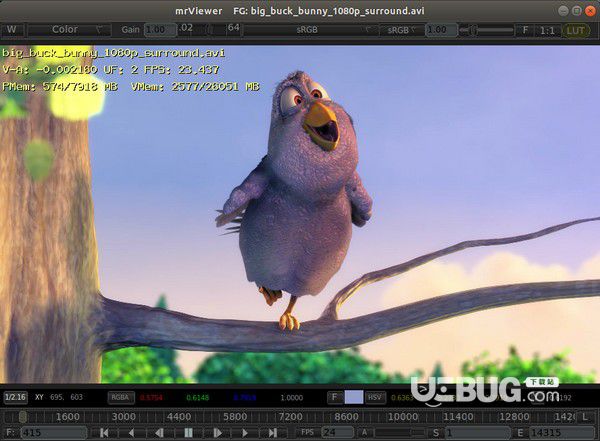Toggle the LUT button
Viewport: 600px width, 441px height.
pyautogui.click(x=576, y=30)
